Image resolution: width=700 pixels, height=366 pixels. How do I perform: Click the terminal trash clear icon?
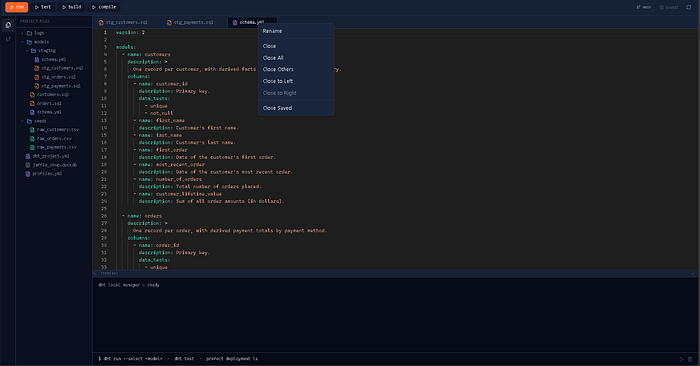690,359
